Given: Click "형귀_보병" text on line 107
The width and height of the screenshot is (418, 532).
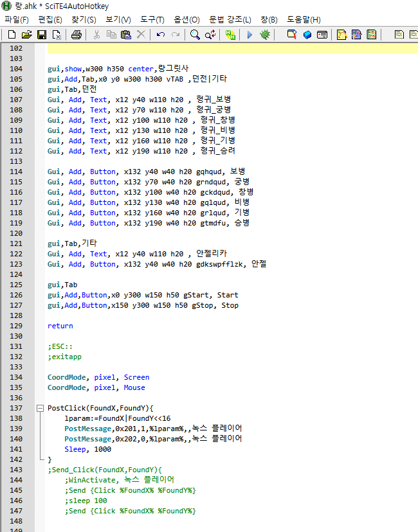Looking at the screenshot, I should click(x=214, y=100).
